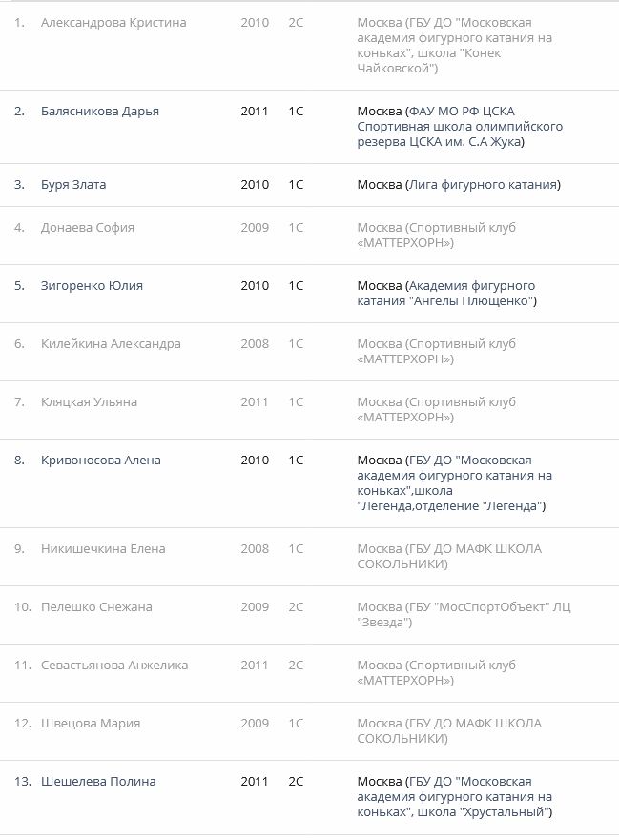The image size is (619, 840).
Task: Click athlete name Александрова Кристина
Action: point(113,23)
